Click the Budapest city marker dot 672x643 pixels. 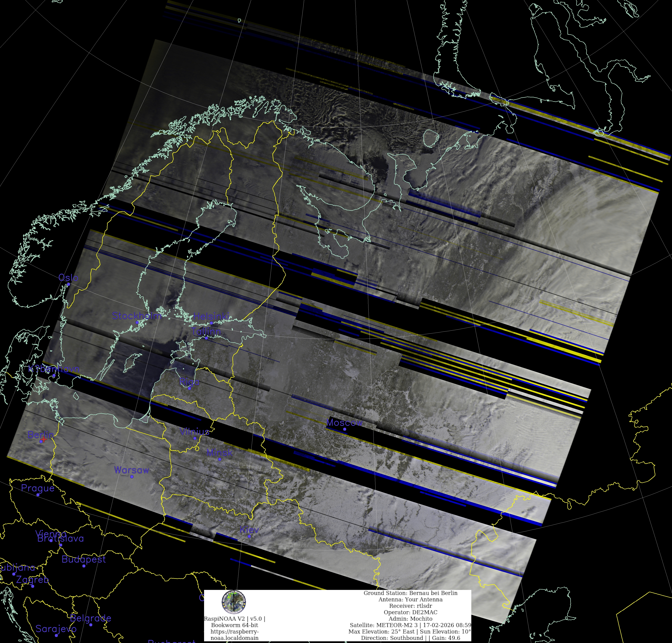[x=84, y=566]
